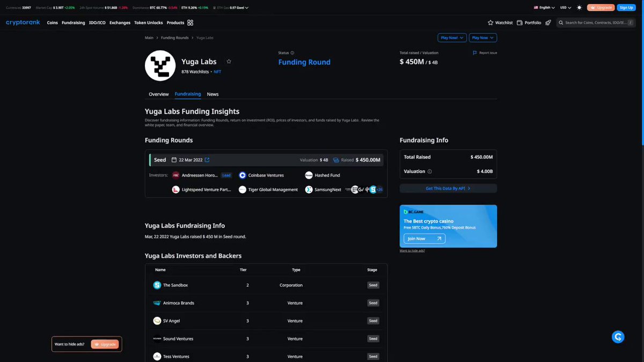This screenshot has width=644, height=362.
Task: Click Get This Data By API
Action: (x=448, y=188)
